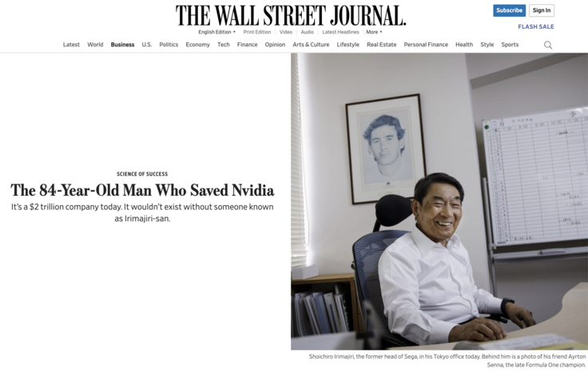588x373 pixels.
Task: Select the Sports section
Action: click(x=510, y=45)
